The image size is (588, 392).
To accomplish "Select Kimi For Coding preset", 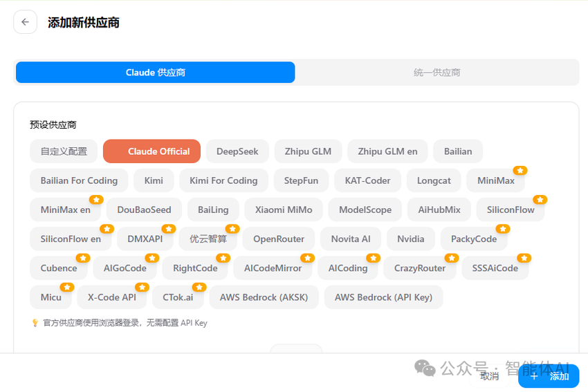I will point(223,180).
